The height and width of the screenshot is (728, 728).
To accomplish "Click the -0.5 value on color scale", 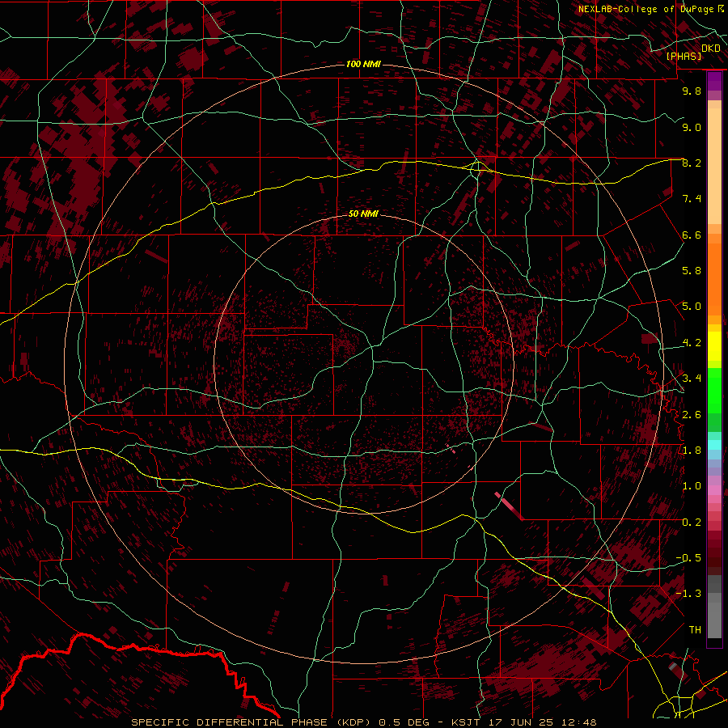I will (x=688, y=558).
